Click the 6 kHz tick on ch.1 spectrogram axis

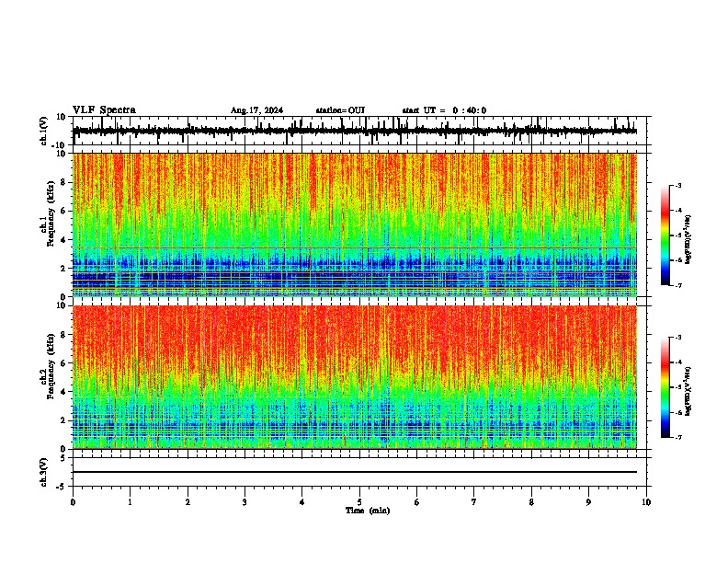[x=64, y=211]
